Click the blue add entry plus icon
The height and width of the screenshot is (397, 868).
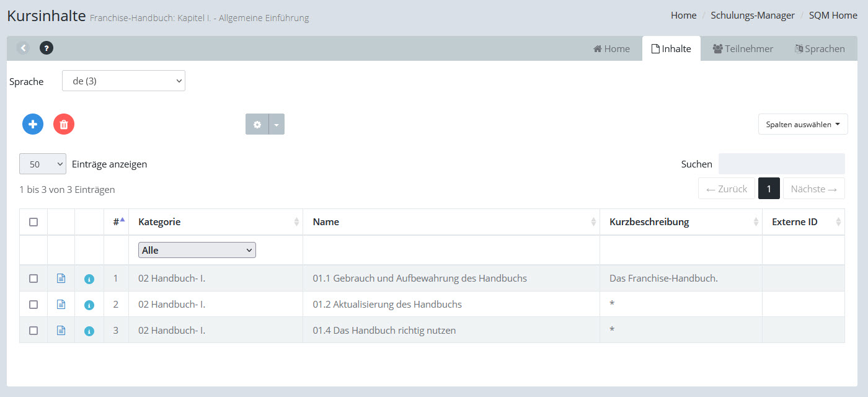33,124
